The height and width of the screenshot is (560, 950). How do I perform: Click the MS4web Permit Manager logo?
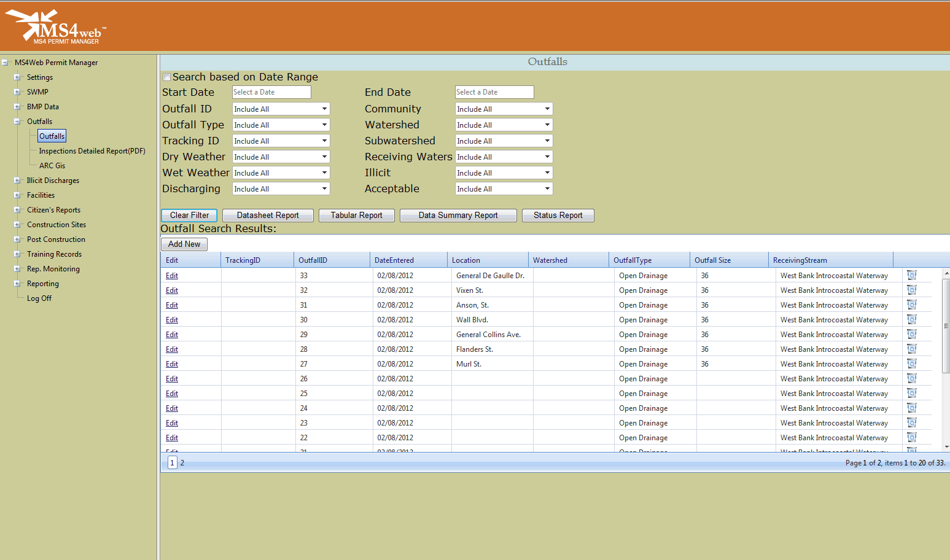(x=56, y=27)
